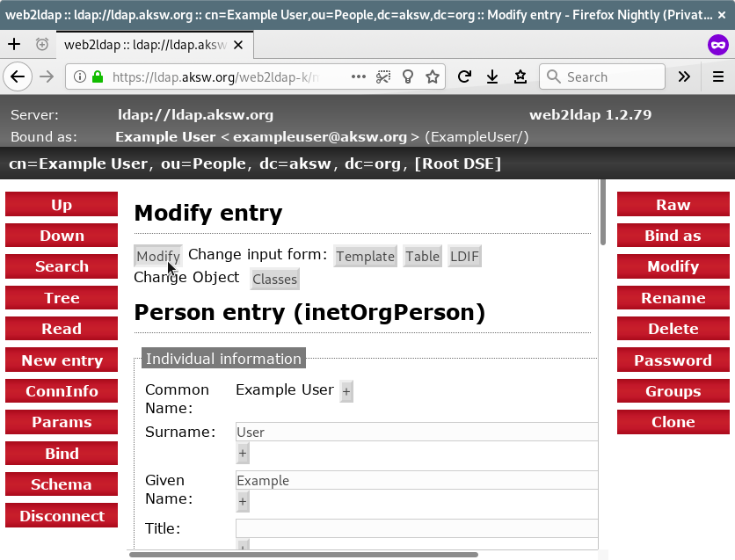The image size is (735, 560).
Task: Click the Disconnect button
Action: coord(62,516)
